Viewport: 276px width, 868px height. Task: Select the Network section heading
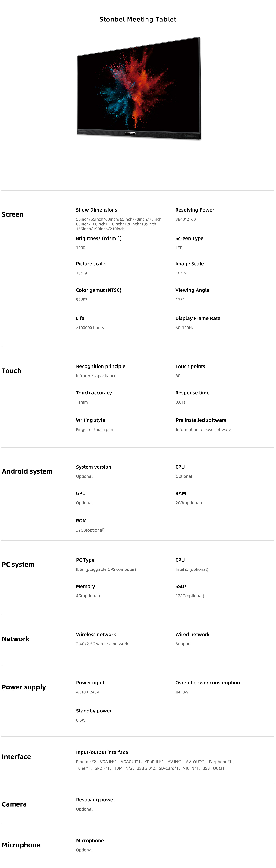[16, 639]
